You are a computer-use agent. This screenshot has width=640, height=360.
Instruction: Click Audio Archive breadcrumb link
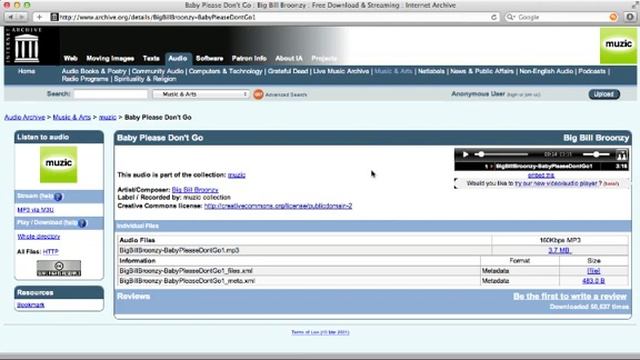tap(24, 117)
